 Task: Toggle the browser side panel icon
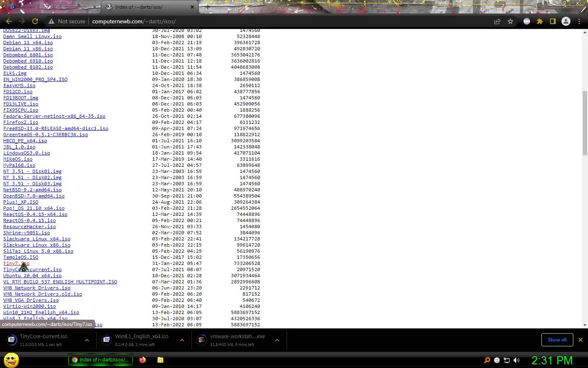[553, 21]
